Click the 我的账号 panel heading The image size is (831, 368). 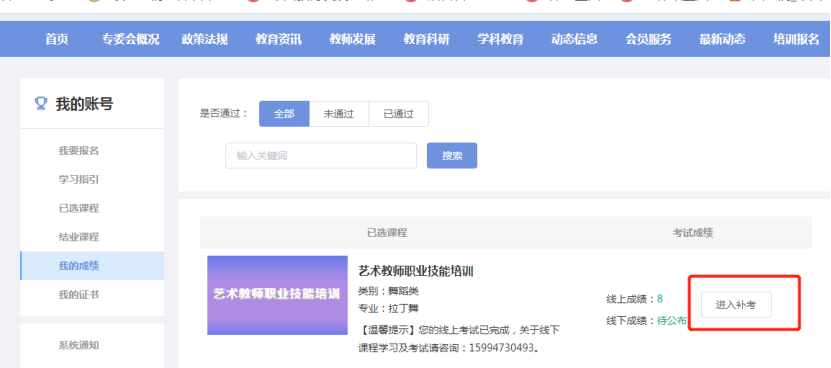click(84, 104)
